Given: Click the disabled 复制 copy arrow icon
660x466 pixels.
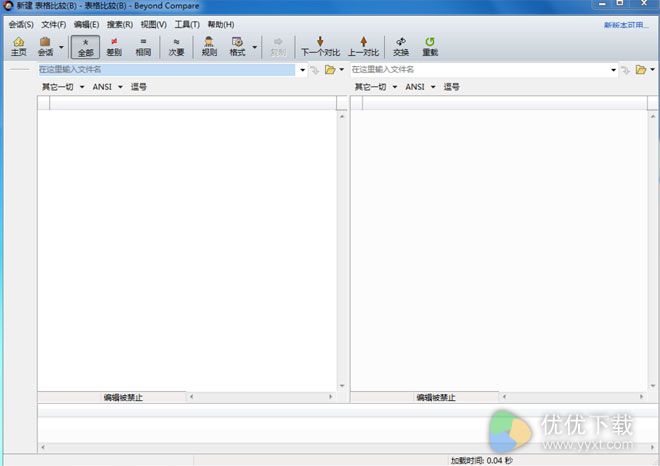Looking at the screenshot, I should point(278,47).
